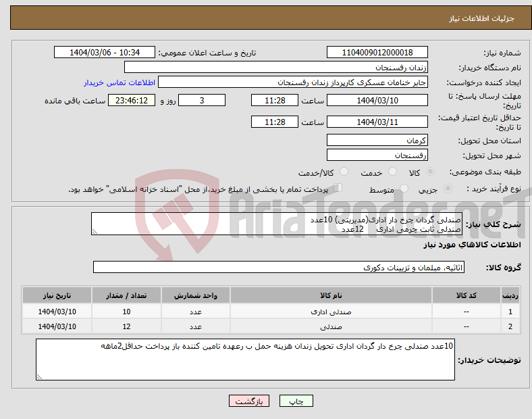Select the متوسط purchase type radio
The width and height of the screenshot is (532, 419).
404,188
